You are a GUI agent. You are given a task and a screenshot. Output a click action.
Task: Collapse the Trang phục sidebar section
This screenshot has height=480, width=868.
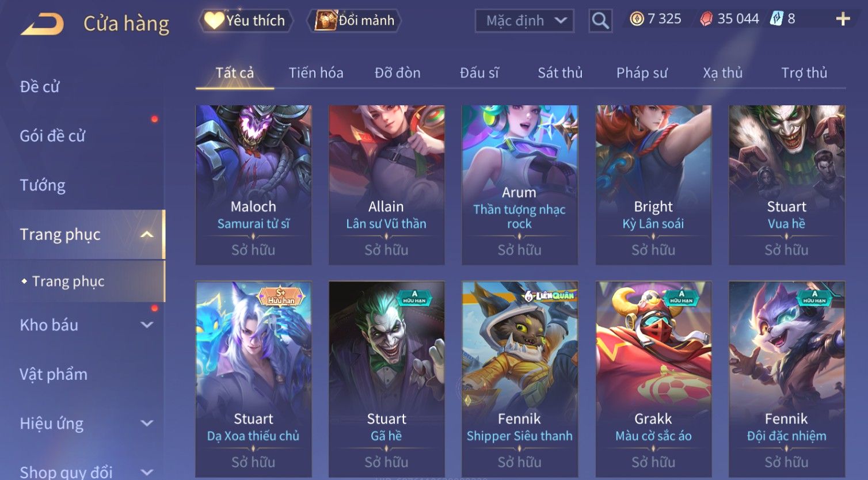pyautogui.click(x=147, y=234)
